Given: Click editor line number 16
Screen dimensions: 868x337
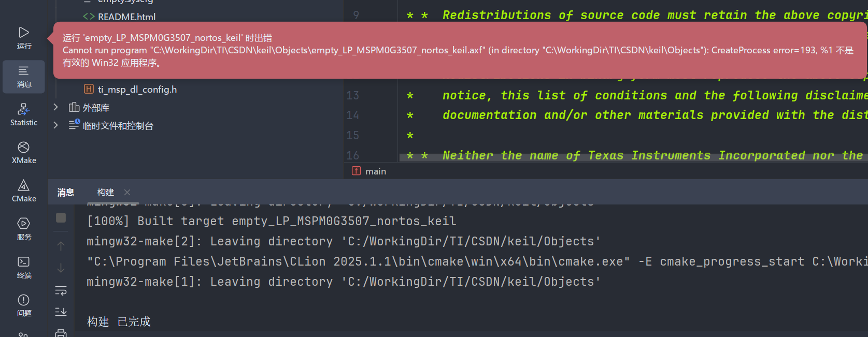Looking at the screenshot, I should click(x=353, y=155).
